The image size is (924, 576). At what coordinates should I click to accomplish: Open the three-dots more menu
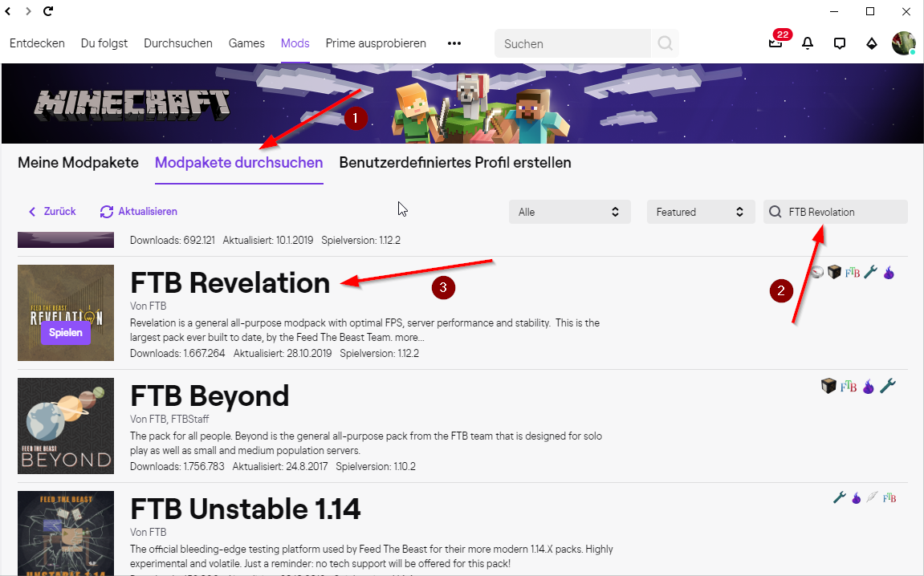click(454, 43)
